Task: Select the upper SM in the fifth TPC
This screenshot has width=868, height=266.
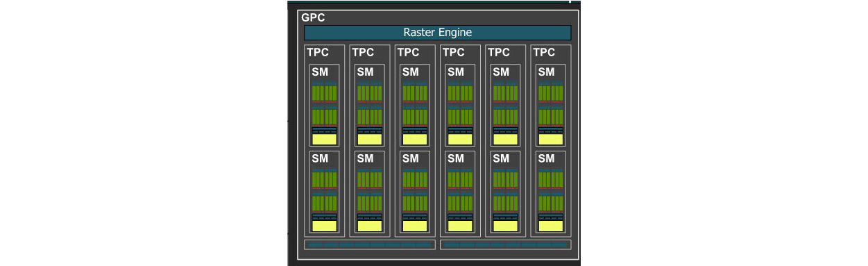Action: pos(505,106)
